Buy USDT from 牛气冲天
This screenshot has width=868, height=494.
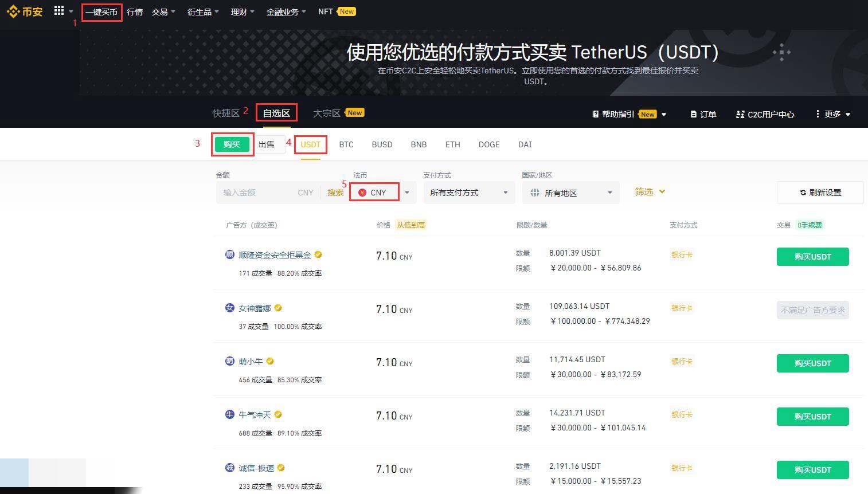(x=813, y=417)
